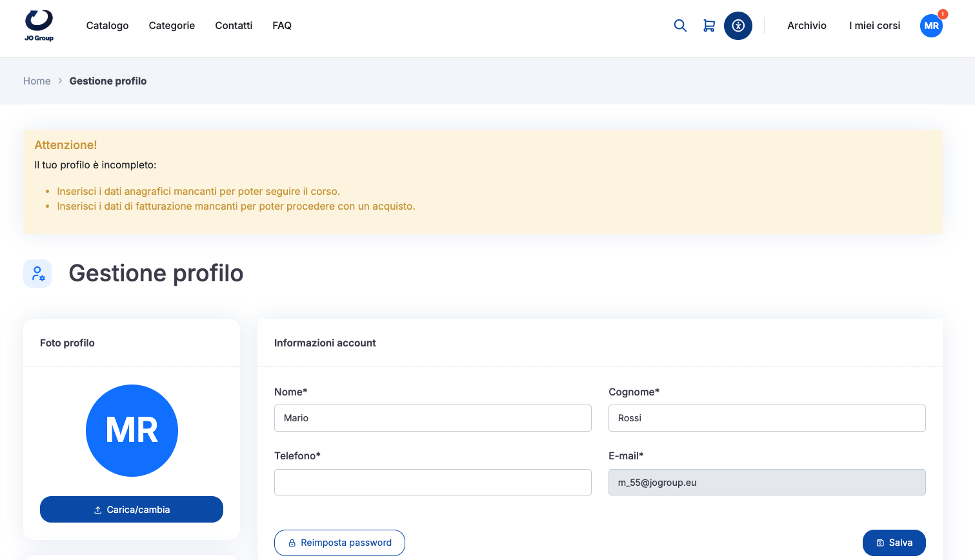Click the large MR profile photo
The image size is (975, 560).
point(132,430)
